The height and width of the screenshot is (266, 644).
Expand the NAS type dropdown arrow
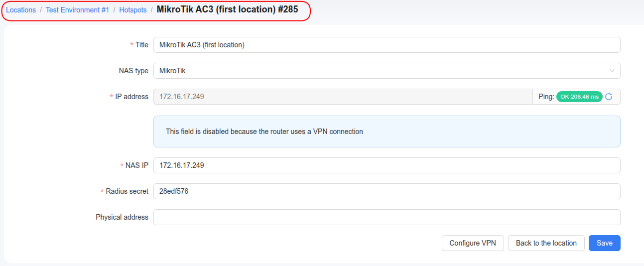coord(612,71)
